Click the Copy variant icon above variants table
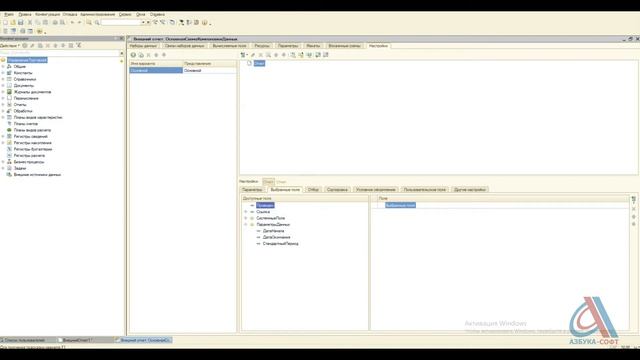640x360 pixels. [x=141, y=55]
